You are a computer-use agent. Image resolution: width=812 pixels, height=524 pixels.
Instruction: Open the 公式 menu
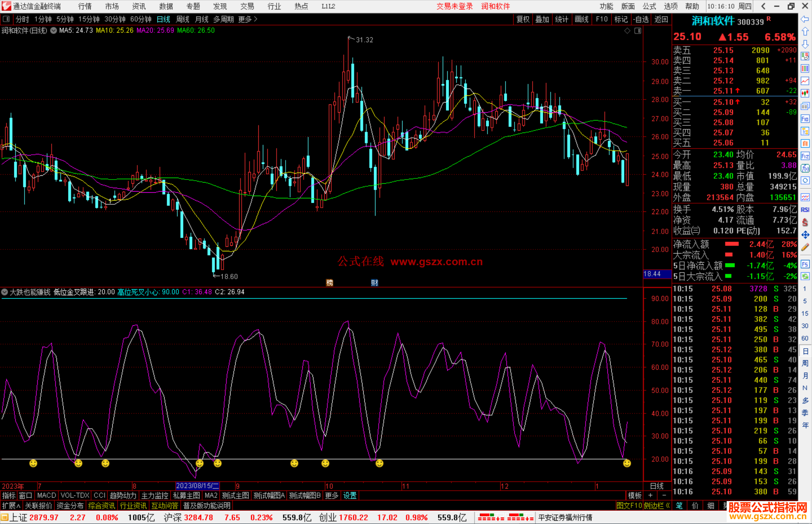point(649,6)
